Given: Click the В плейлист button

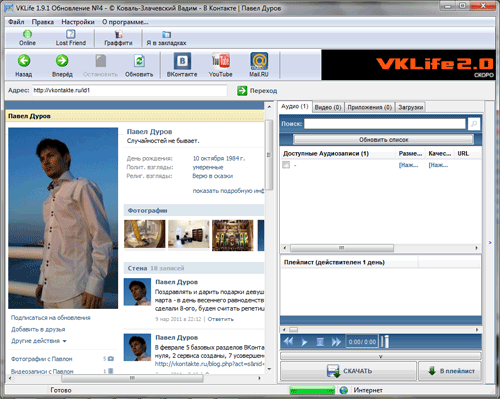Looking at the screenshot, I should [x=450, y=371].
